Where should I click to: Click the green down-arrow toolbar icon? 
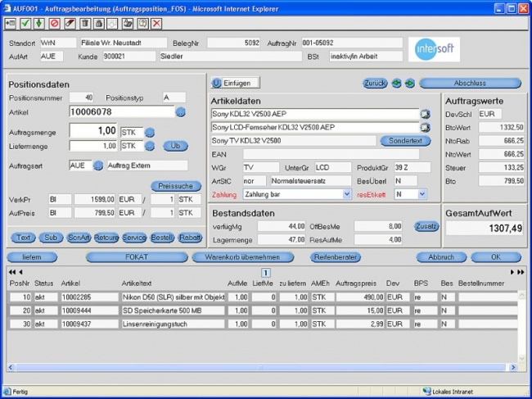click(x=39, y=24)
